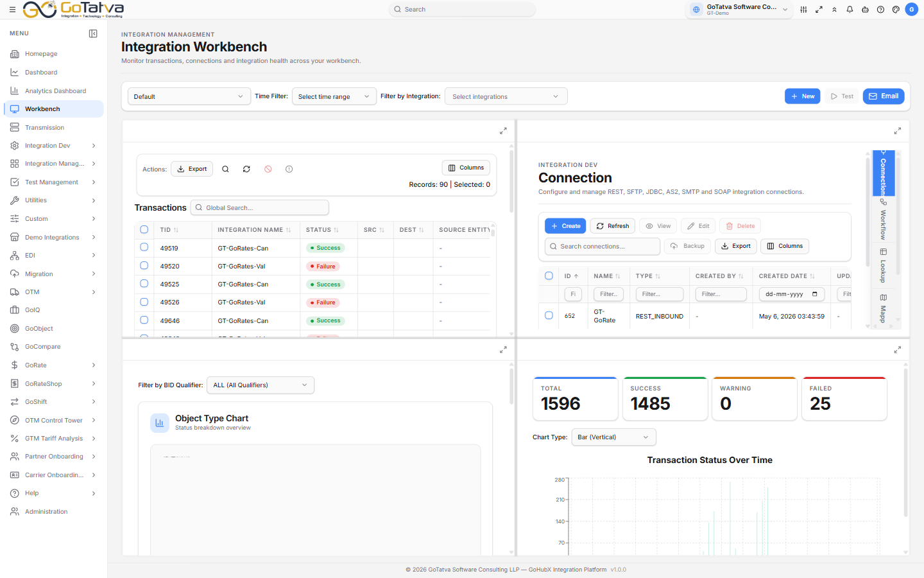
Task: Open the theme palette icon
Action: 896,10
